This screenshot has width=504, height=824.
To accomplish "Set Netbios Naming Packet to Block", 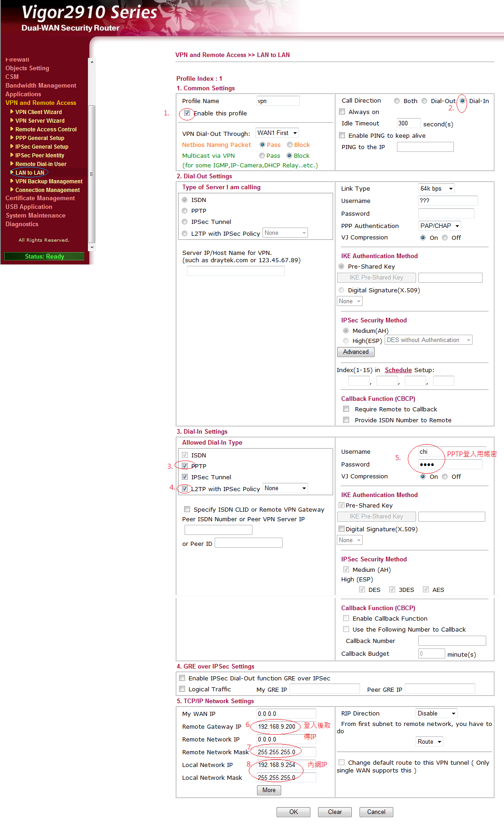I will point(290,145).
